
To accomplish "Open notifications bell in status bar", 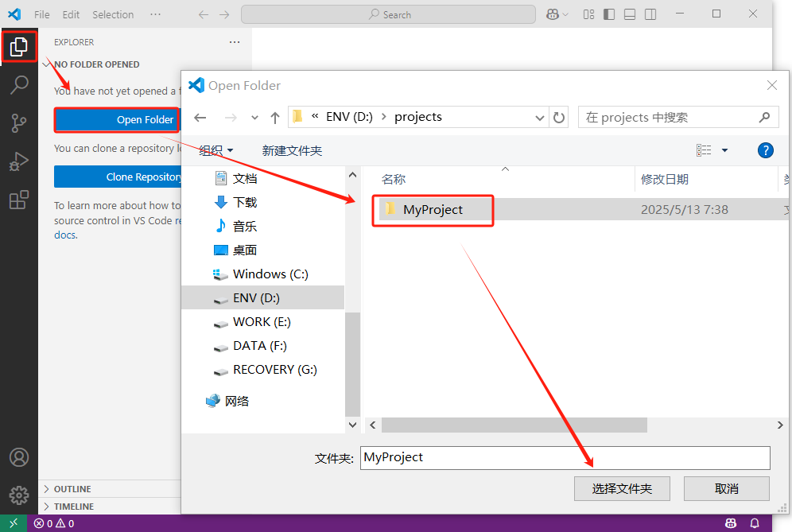I will tap(755, 523).
